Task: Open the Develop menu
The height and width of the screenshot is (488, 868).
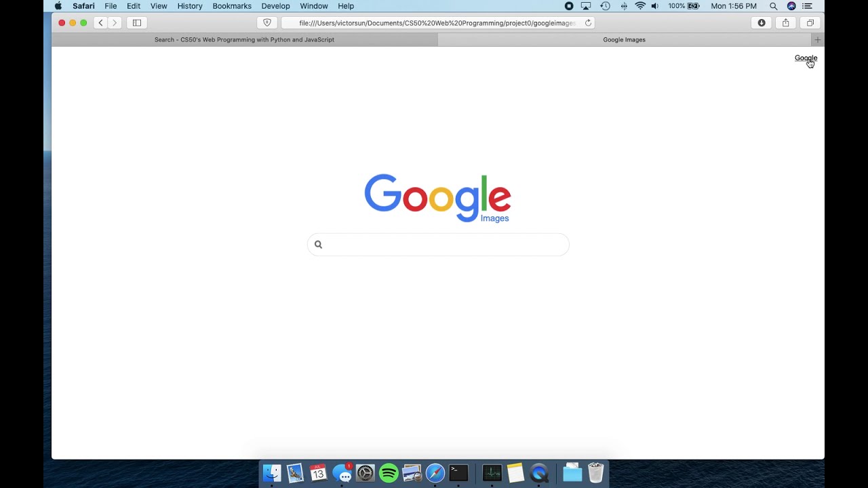Action: (x=275, y=6)
